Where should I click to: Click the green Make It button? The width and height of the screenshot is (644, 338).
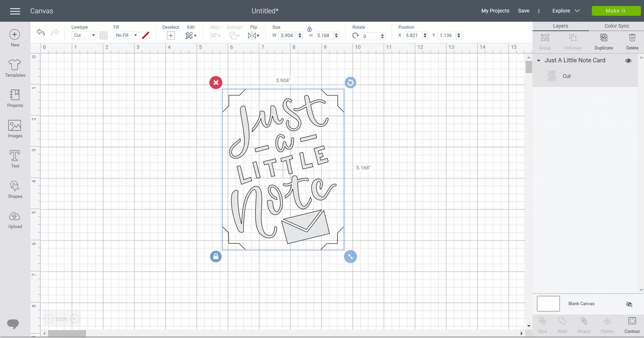(616, 11)
